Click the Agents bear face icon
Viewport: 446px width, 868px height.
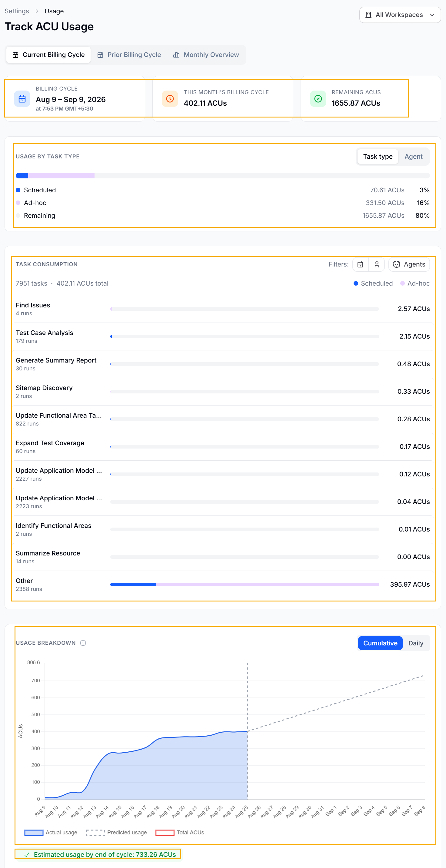click(x=397, y=264)
